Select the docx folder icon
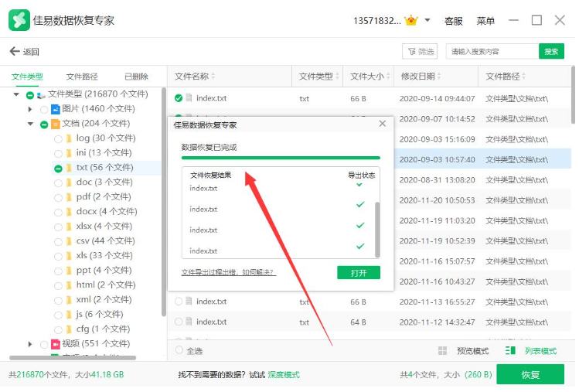This screenshot has height=392, width=579. [x=69, y=212]
